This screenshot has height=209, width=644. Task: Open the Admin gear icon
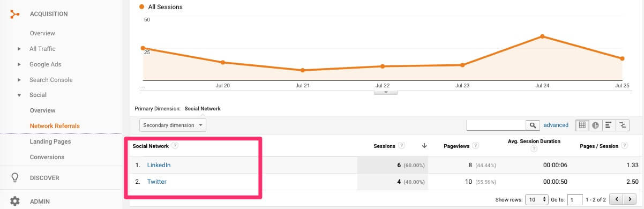pos(15,201)
